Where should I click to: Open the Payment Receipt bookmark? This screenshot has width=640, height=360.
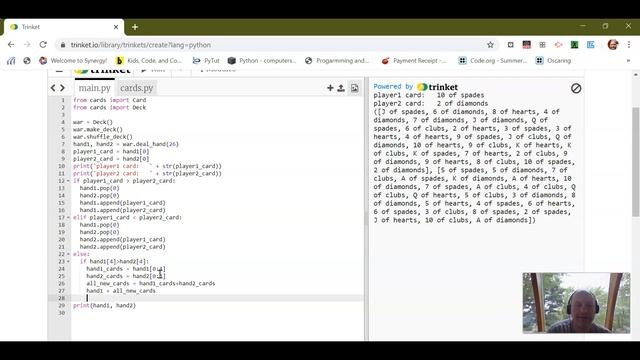(x=414, y=60)
